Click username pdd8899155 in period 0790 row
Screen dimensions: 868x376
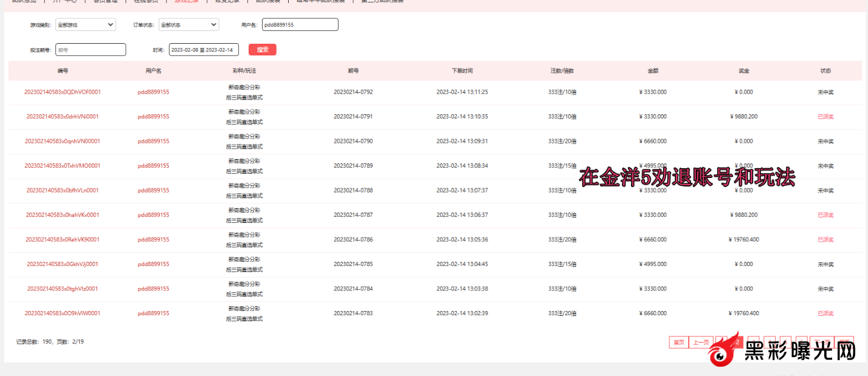tap(153, 142)
